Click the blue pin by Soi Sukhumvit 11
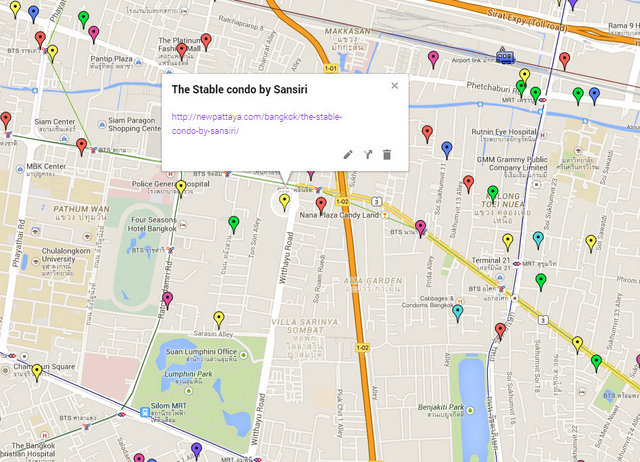The image size is (640, 462). tap(447, 150)
